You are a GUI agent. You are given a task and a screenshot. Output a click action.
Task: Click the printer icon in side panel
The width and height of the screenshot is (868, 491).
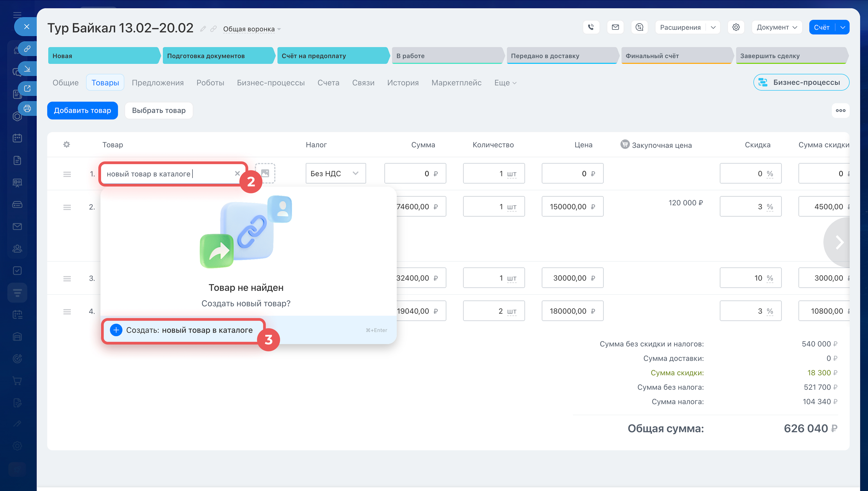(27, 109)
